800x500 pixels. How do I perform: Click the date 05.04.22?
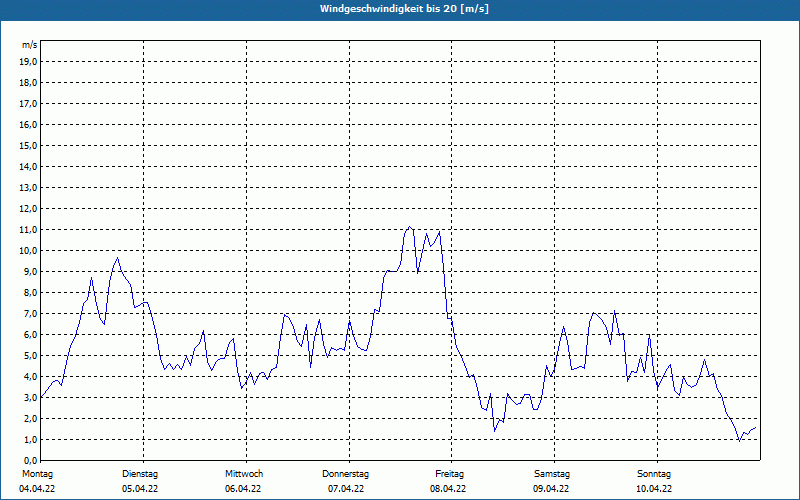pos(140,489)
